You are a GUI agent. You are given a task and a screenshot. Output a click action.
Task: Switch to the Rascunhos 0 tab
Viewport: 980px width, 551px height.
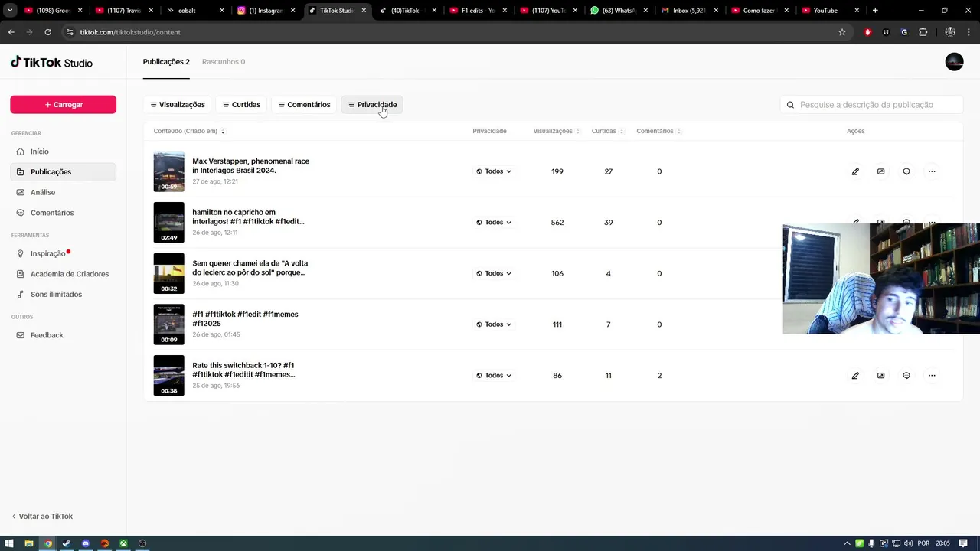coord(224,62)
